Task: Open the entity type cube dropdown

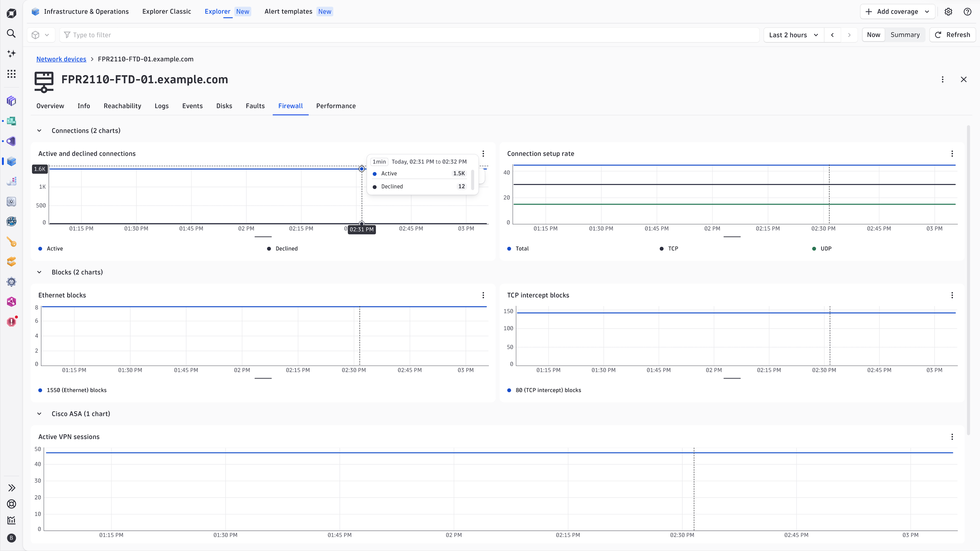Action: 41,35
